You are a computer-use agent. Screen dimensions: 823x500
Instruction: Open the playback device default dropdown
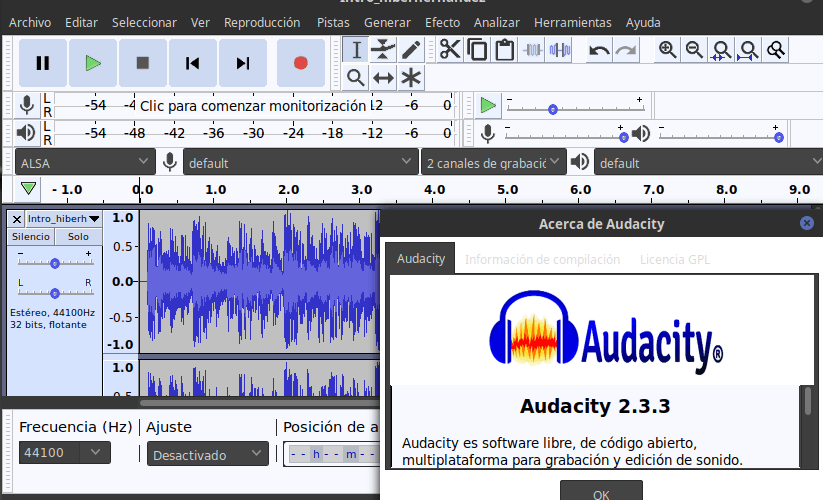coord(709,163)
